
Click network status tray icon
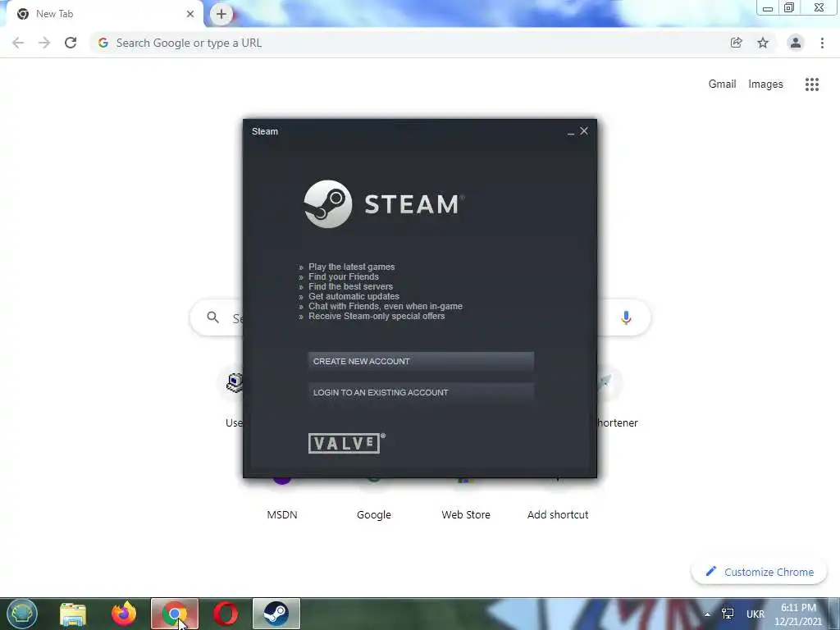point(728,614)
